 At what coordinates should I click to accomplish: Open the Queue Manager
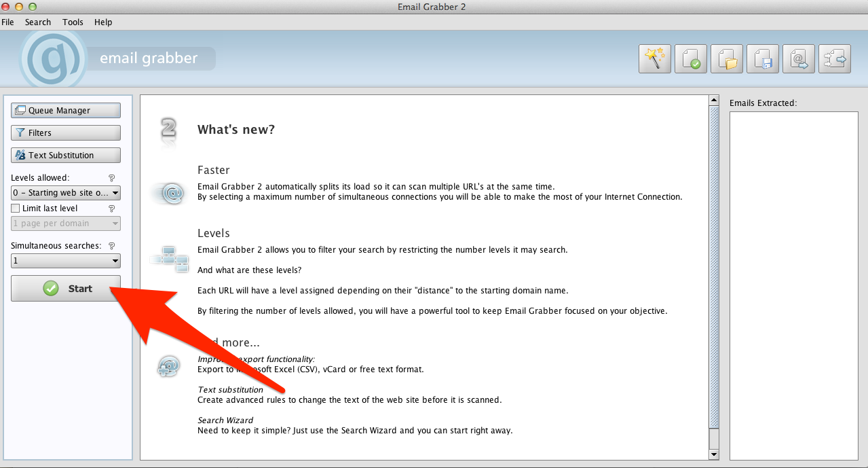(66, 111)
